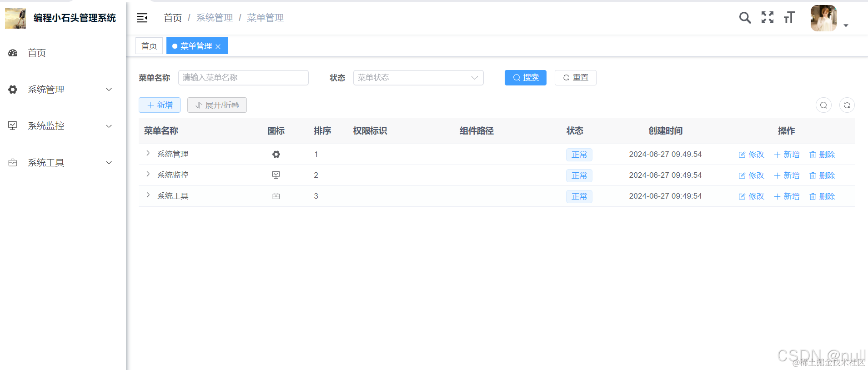Enter fullscreen mode via header icon
This screenshot has width=868, height=370.
point(768,18)
